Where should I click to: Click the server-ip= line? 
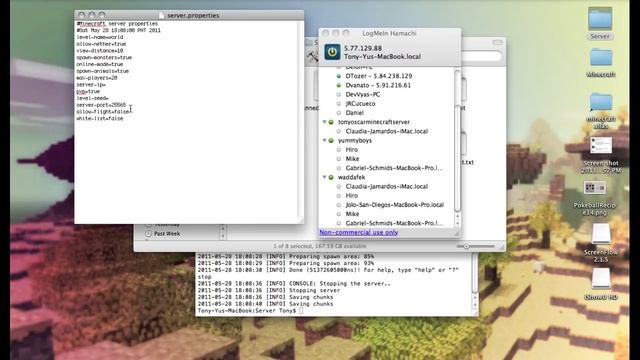pos(91,85)
